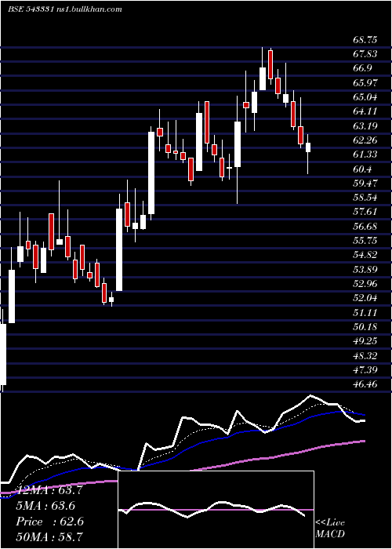Click the 47.39 price axis label
The width and height of the screenshot is (392, 549).
tap(365, 369)
